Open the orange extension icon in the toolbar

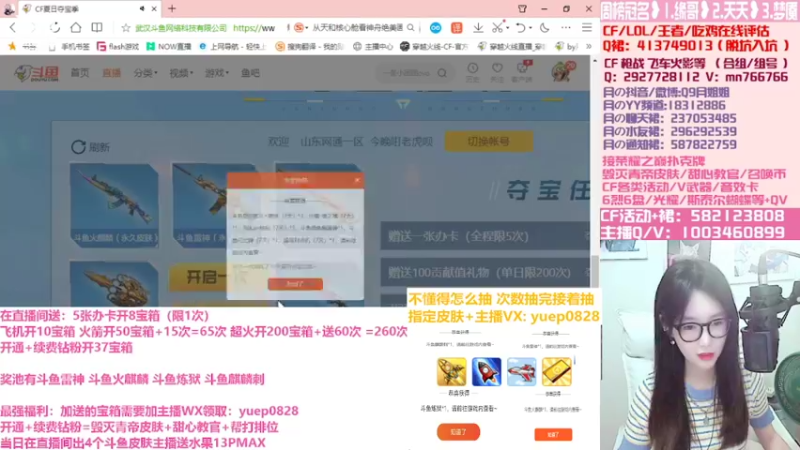pyautogui.click(x=457, y=28)
